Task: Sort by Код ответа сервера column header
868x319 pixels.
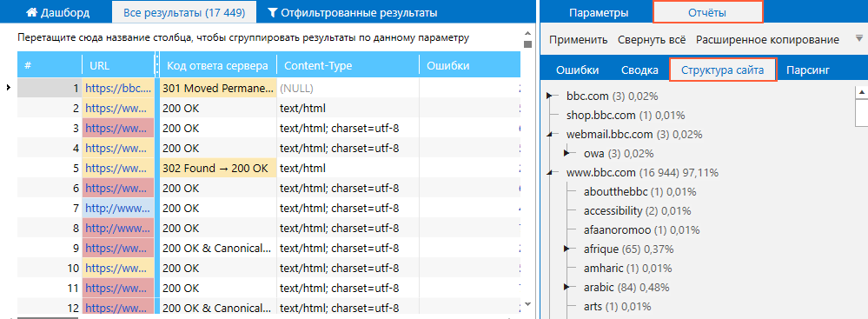Action: (217, 65)
